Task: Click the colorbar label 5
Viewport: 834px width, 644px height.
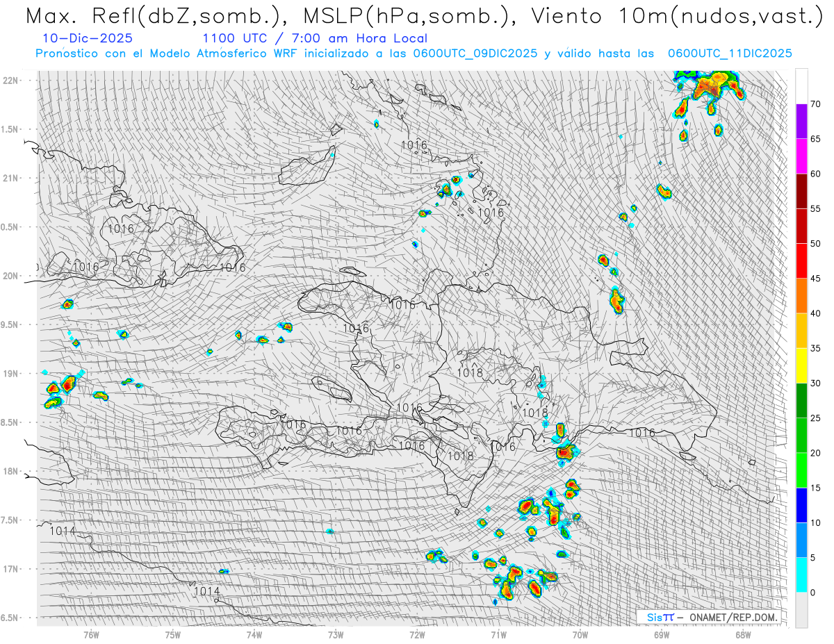Action: pos(812,557)
